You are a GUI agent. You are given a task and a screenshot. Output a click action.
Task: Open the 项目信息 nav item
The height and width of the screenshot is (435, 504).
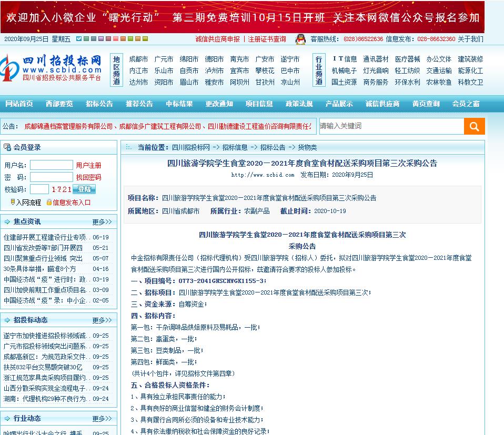[259, 104]
